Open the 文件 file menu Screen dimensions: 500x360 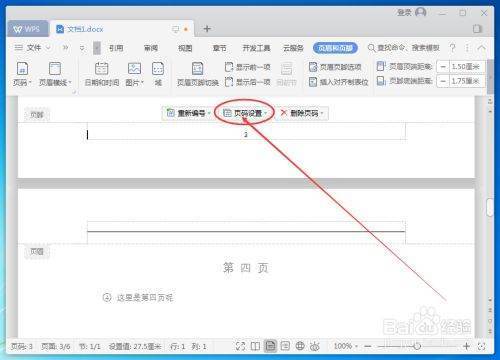coord(33,48)
